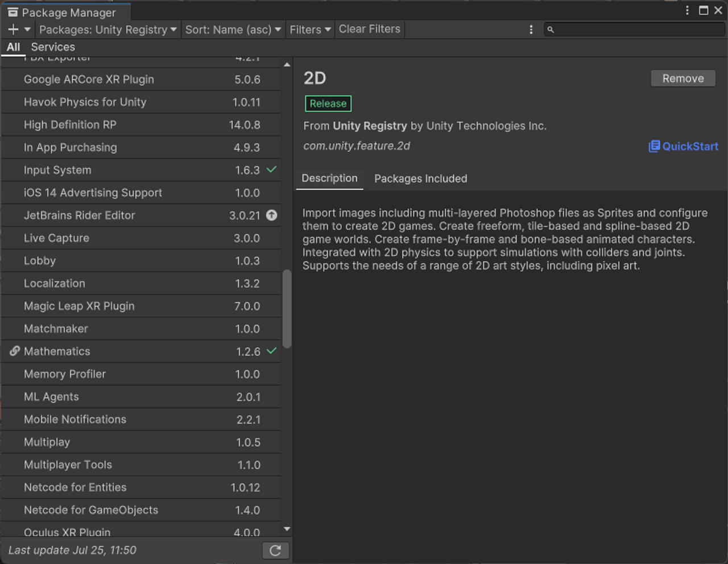Open the window three-dot options menu
The width and height of the screenshot is (728, 564).
tap(687, 10)
